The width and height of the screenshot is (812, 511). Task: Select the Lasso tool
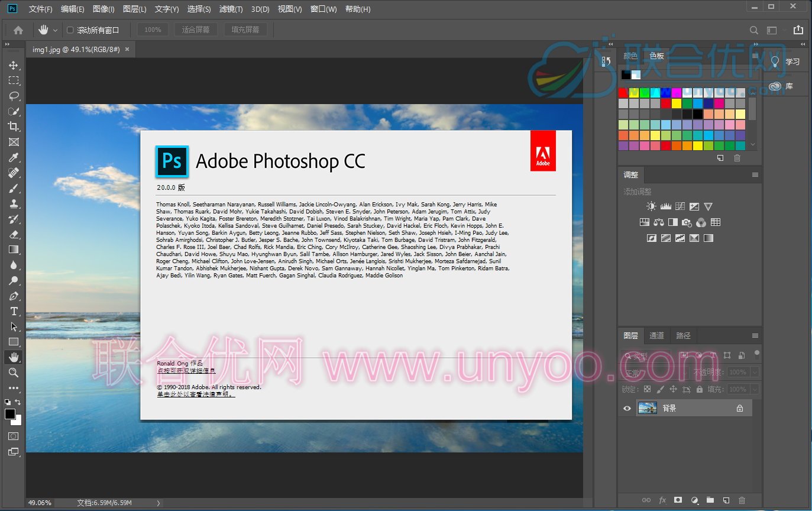tap(13, 96)
